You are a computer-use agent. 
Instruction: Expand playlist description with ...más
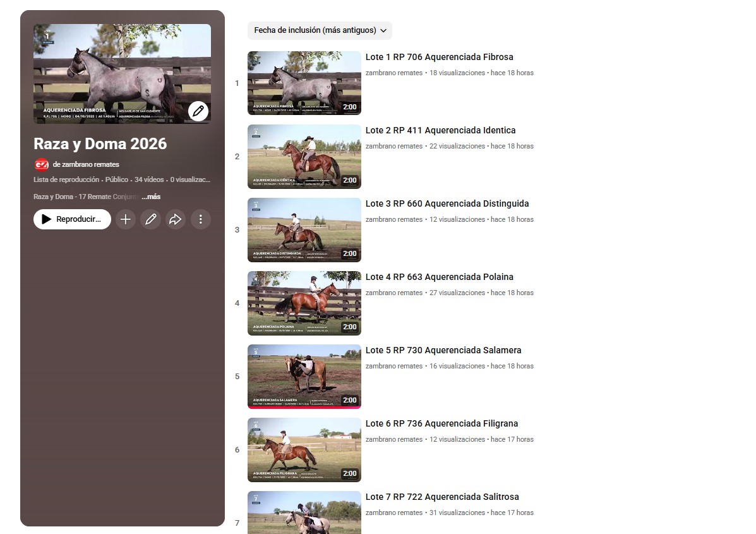click(x=151, y=197)
